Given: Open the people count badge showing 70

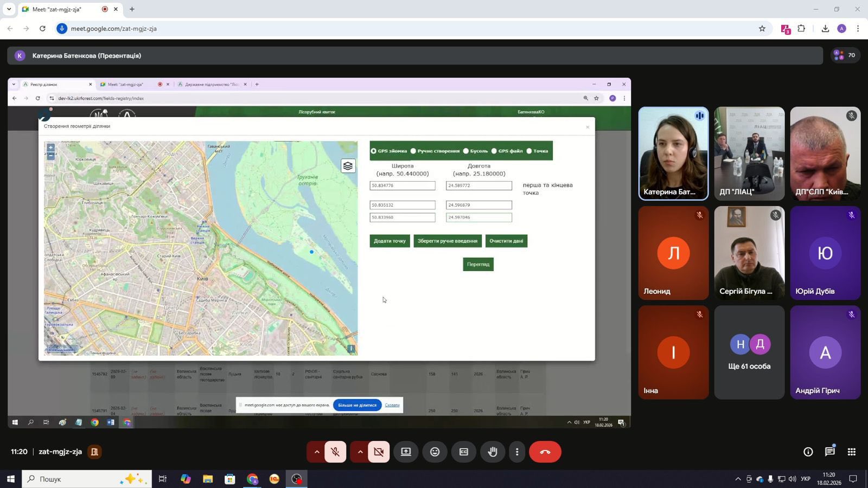Looking at the screenshot, I should [845, 55].
